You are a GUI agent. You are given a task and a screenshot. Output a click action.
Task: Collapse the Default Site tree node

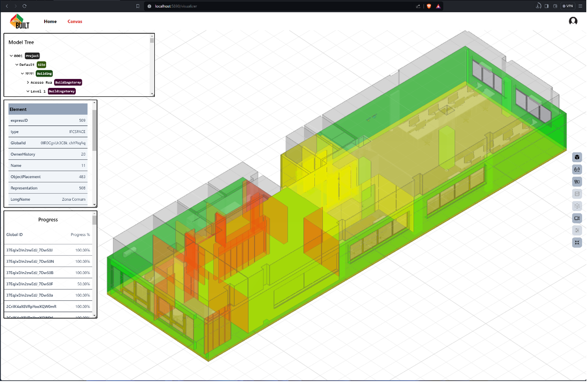[x=17, y=65]
